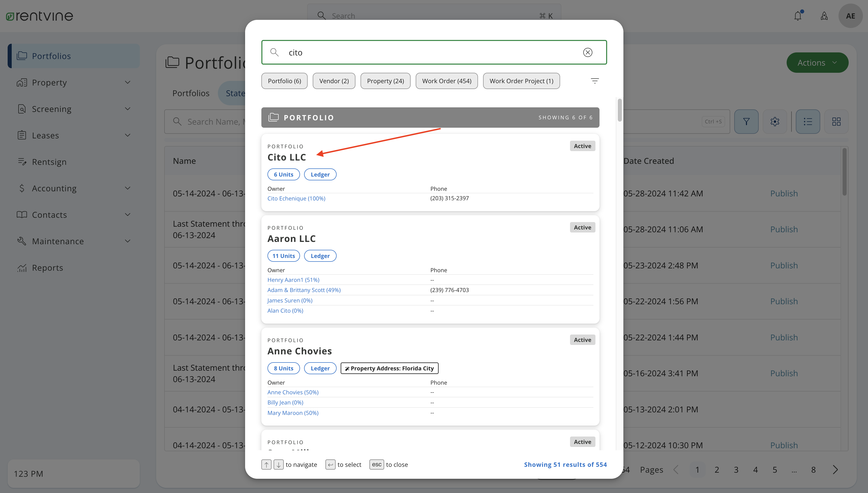Click the Rentvine logo
This screenshot has height=493, width=868.
tap(39, 16)
